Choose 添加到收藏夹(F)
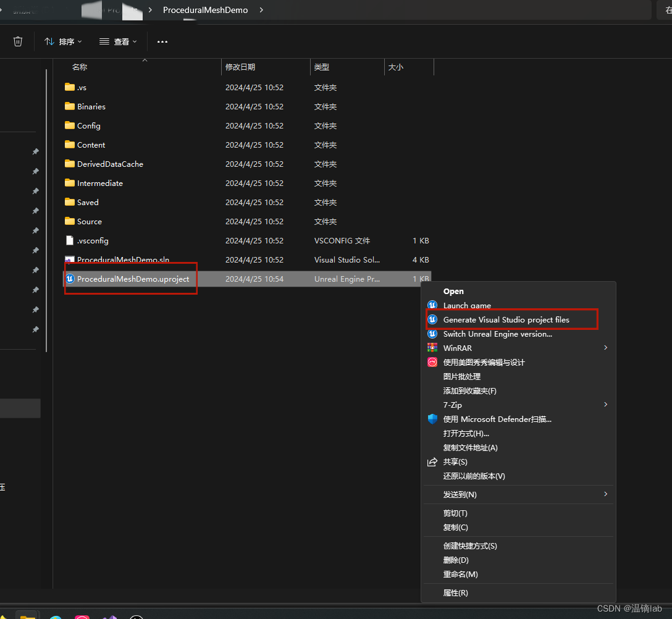 (469, 390)
